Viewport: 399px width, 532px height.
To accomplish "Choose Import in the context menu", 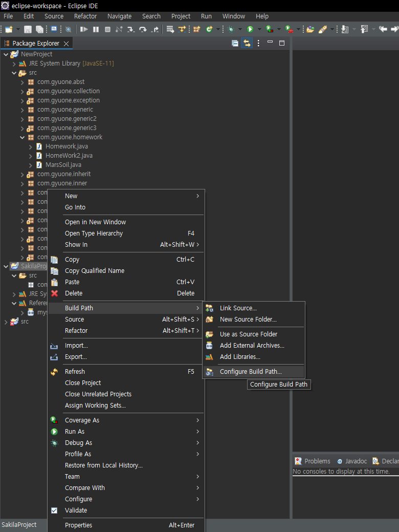I will click(126, 346).
